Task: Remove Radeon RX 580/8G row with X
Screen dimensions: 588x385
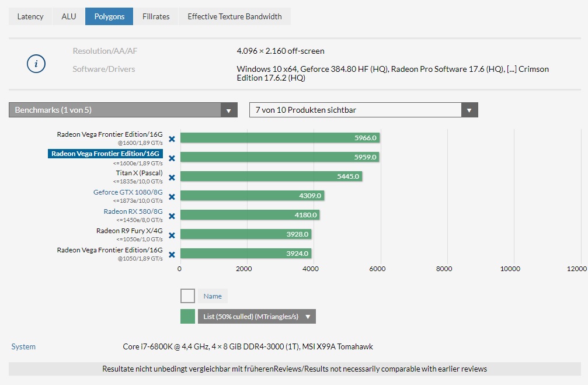Action: [172, 216]
